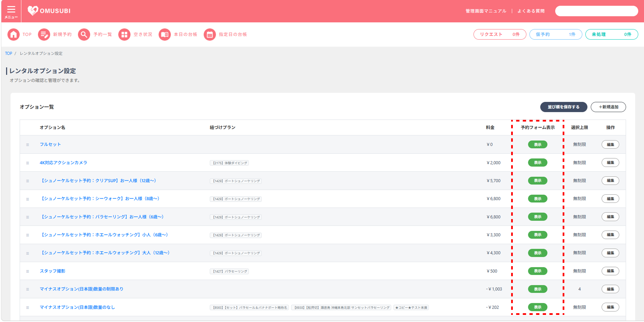Image resolution: width=644 pixels, height=322 pixels.
Task: Open 4K対応アクションカメラ link
Action: pos(63,163)
